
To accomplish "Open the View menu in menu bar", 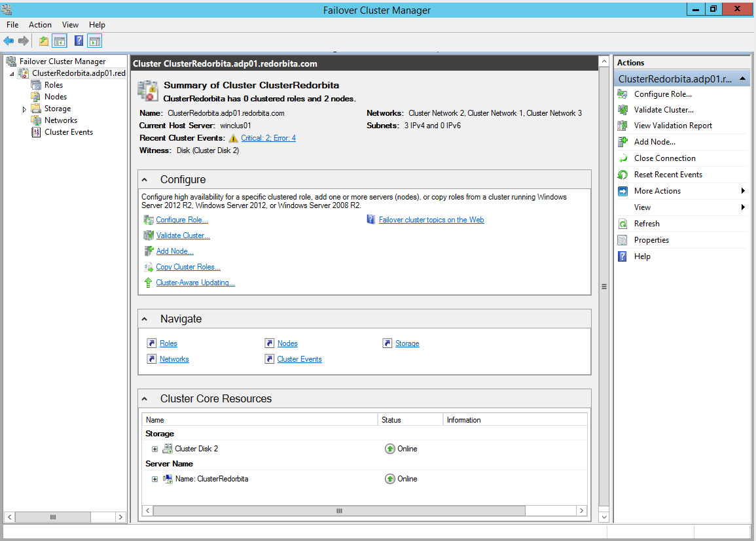I will 70,25.
